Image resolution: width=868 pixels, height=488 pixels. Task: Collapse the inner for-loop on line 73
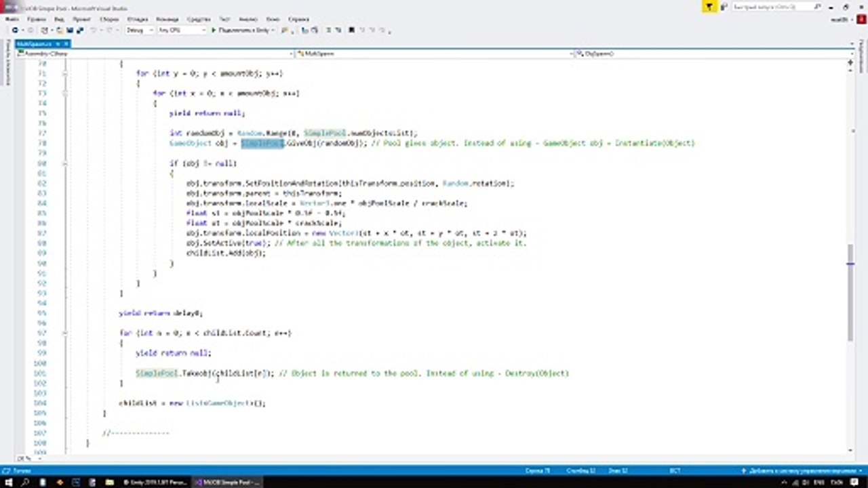[65, 94]
